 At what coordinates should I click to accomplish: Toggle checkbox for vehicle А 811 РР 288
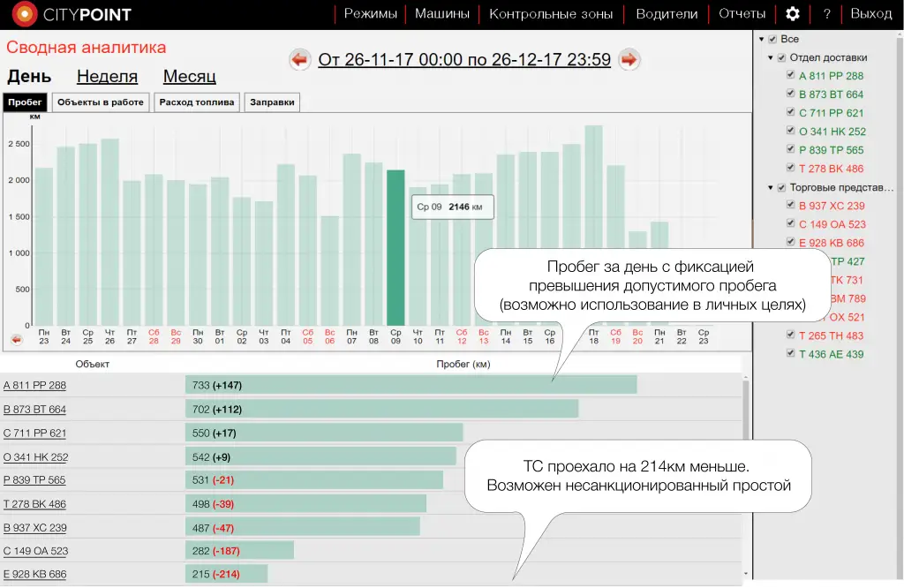791,76
